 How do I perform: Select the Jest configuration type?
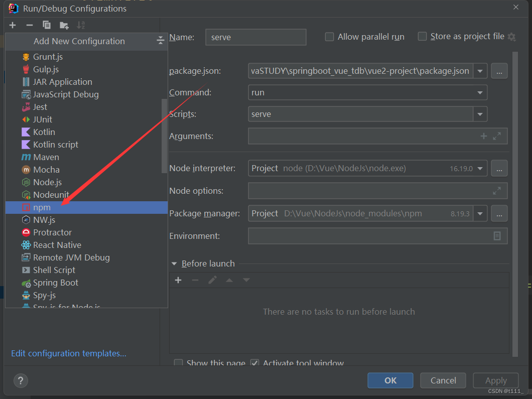click(86, 107)
